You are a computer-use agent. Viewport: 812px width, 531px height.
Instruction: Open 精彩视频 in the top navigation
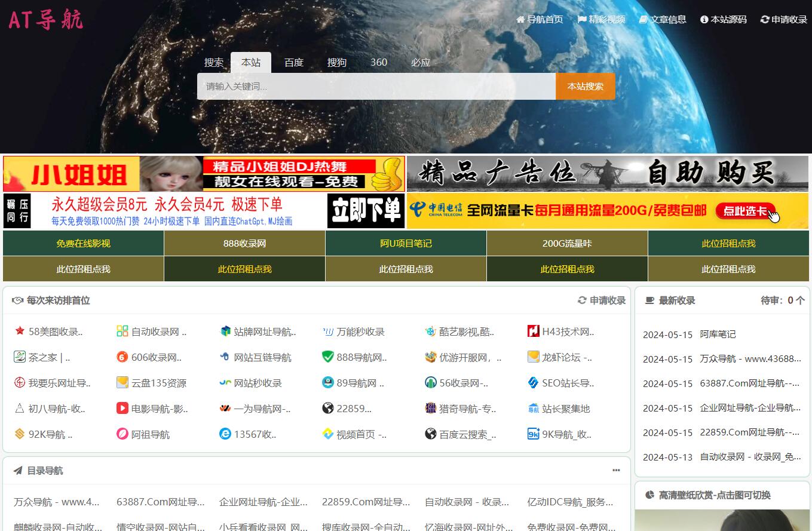point(601,19)
